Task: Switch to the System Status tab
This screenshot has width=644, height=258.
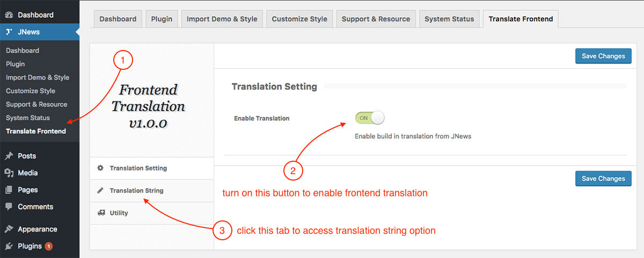Action: pyautogui.click(x=449, y=19)
